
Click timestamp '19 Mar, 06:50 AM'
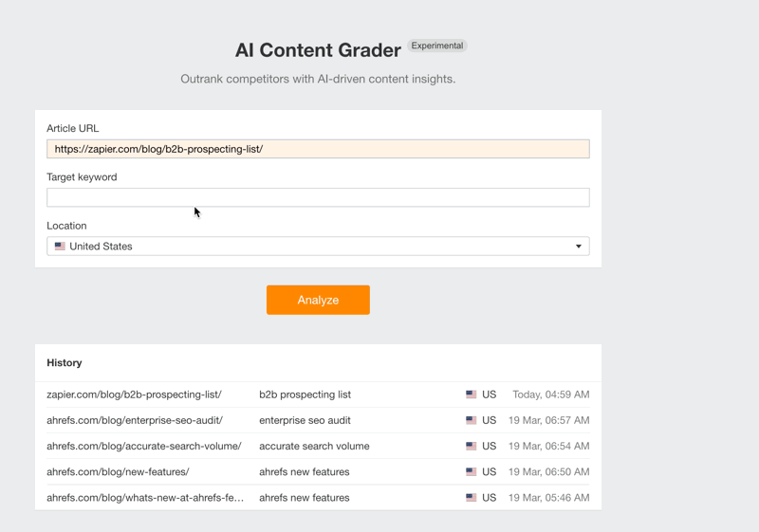coord(549,471)
